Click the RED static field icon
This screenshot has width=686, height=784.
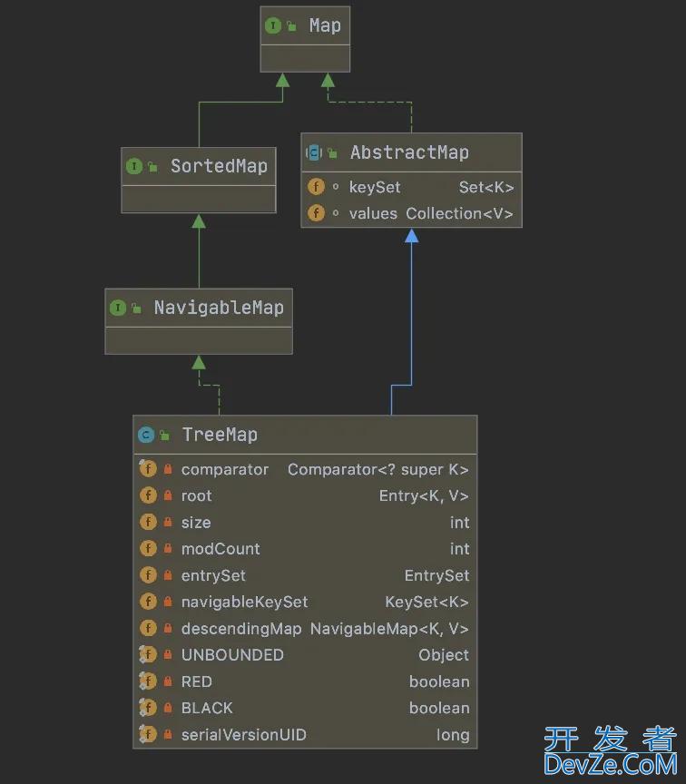click(x=148, y=681)
